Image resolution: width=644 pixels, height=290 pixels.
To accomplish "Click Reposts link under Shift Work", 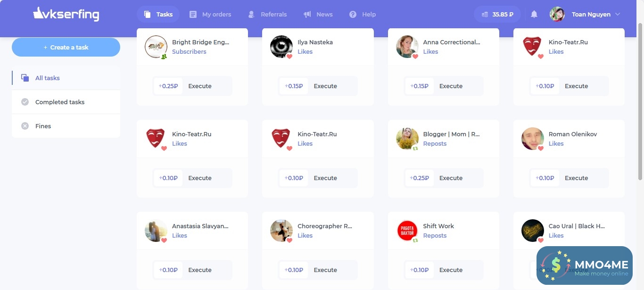I will click(x=435, y=236).
